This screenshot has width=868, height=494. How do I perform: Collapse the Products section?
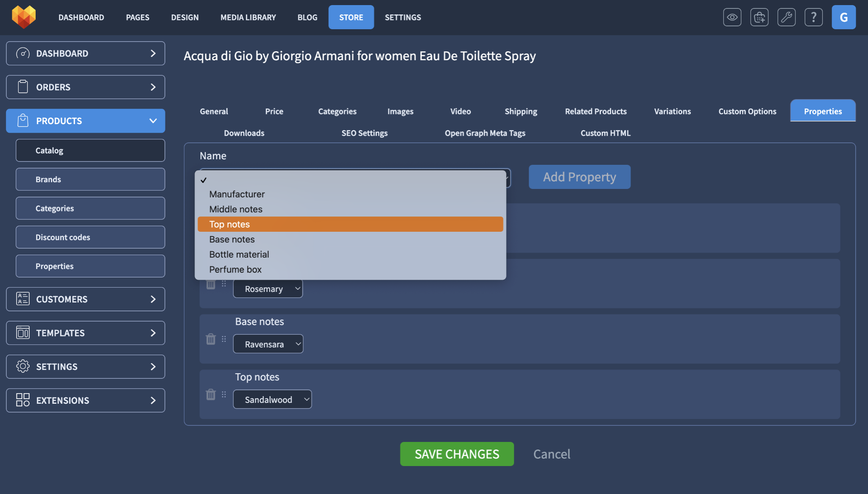(x=153, y=121)
